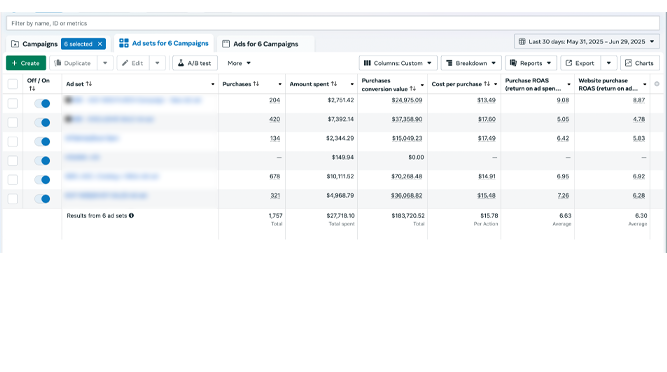
Task: Turn off ad set with $4,968.79 spent
Action: [42, 199]
